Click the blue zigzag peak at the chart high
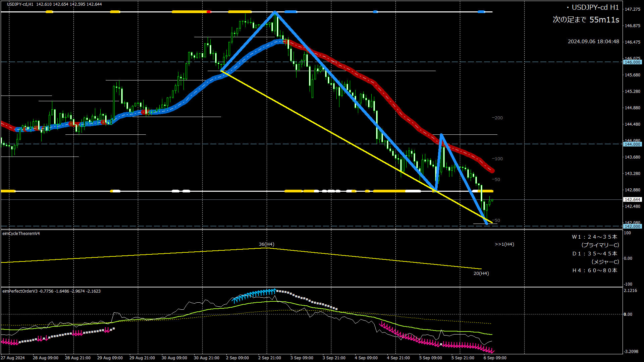 (275, 12)
